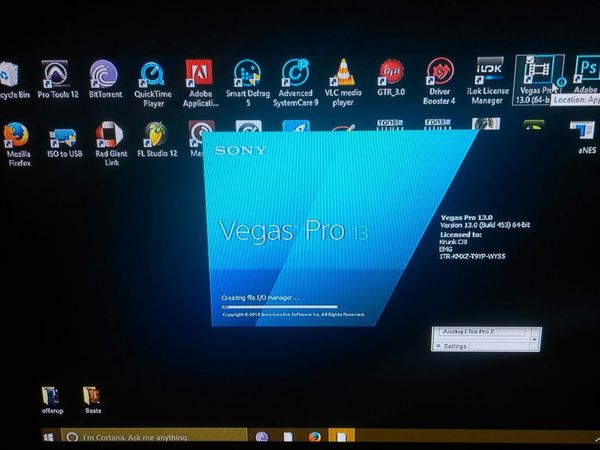Switch to Firefox in the taskbar
This screenshot has height=450, width=600.
(x=315, y=437)
